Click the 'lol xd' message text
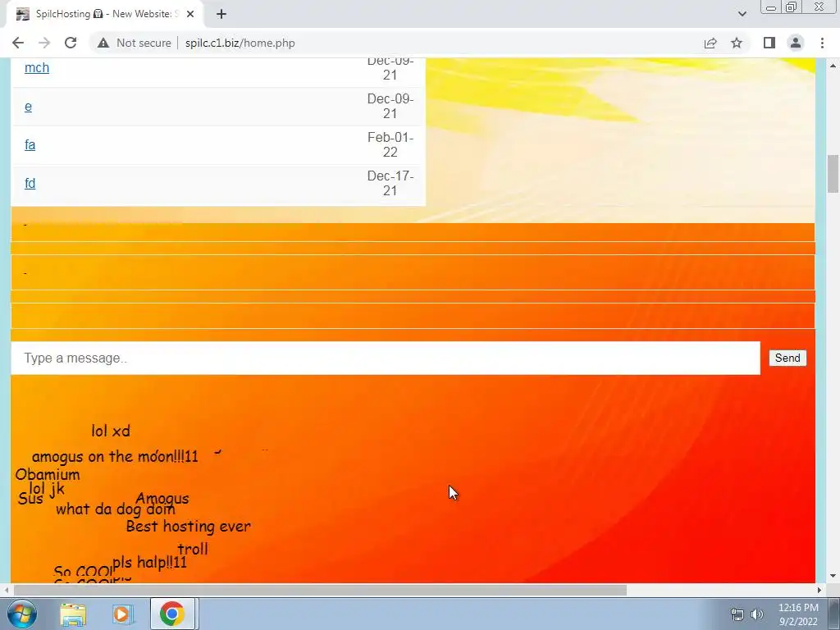 [x=111, y=431]
